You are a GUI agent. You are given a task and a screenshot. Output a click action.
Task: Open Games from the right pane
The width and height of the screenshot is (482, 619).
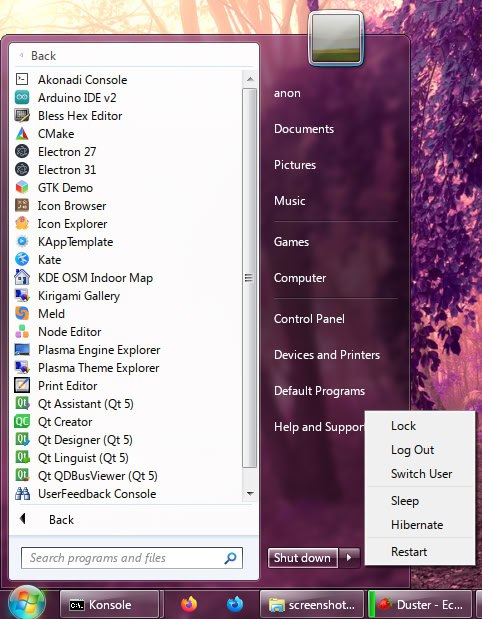291,242
